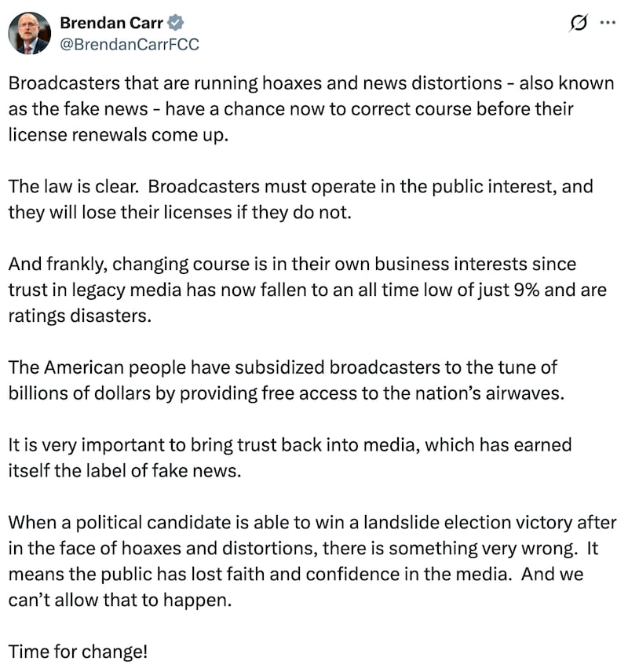Image resolution: width=628 pixels, height=672 pixels.
Task: Click the paragraph starting "When a political candidate"
Action: click(x=312, y=560)
